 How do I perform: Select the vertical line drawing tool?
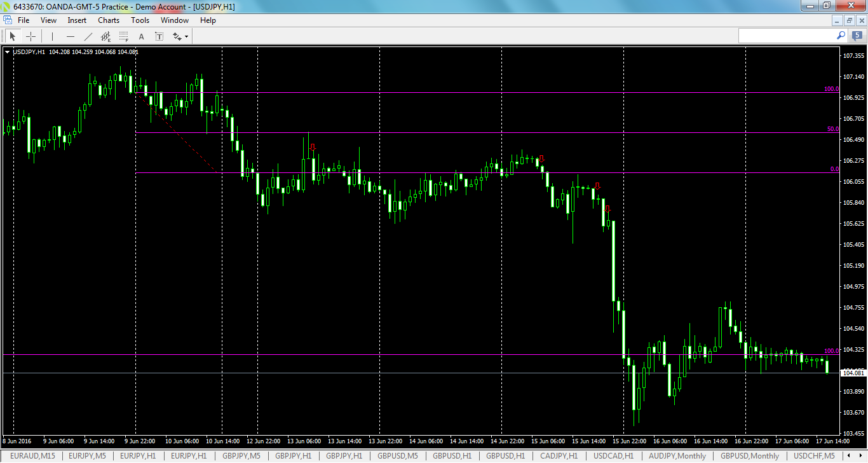pos(51,36)
